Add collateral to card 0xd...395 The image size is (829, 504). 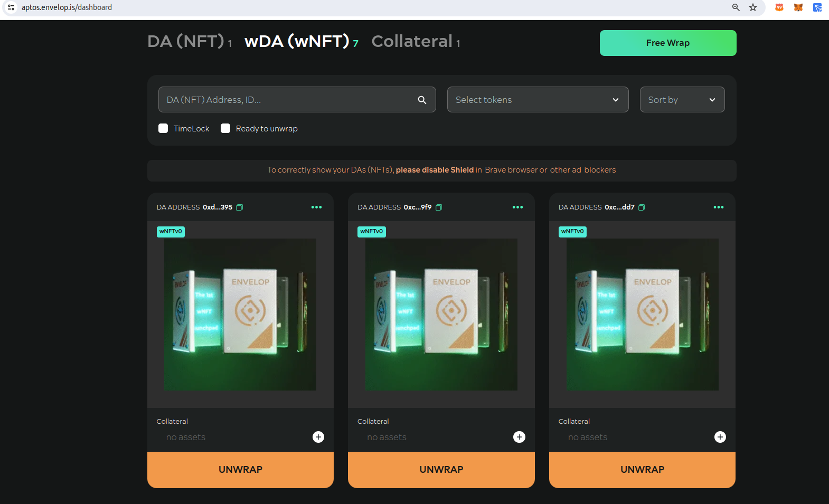(318, 437)
